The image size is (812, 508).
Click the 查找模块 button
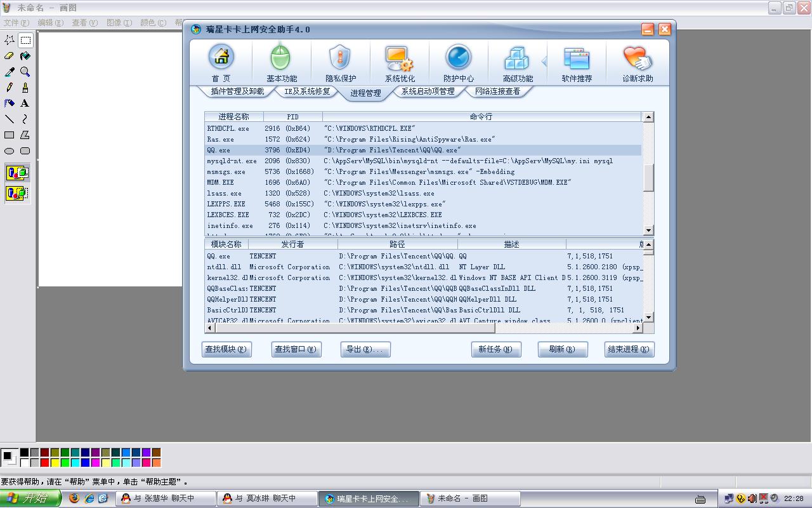click(226, 349)
